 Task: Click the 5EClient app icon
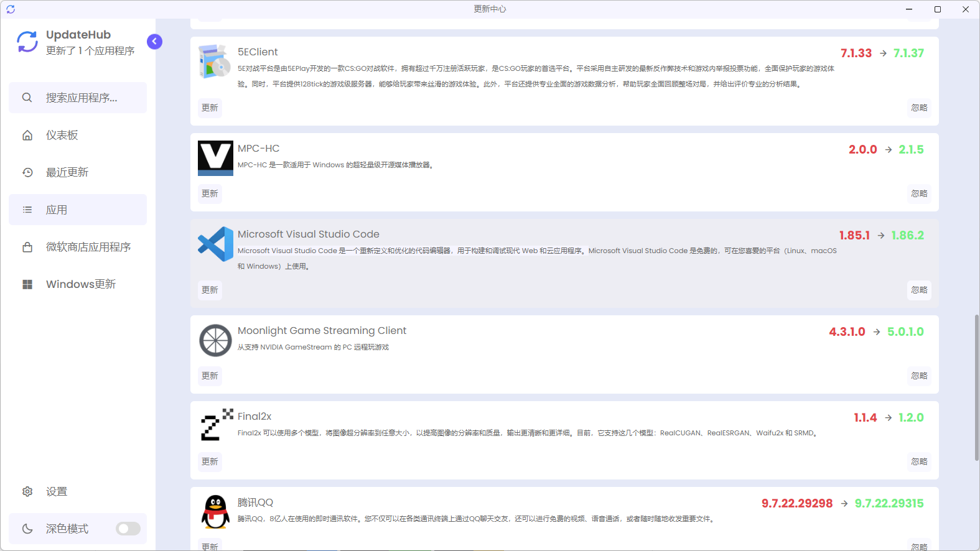[215, 61]
